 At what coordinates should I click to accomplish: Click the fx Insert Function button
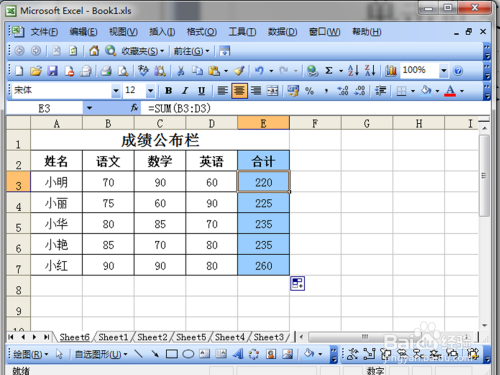pyautogui.click(x=134, y=108)
